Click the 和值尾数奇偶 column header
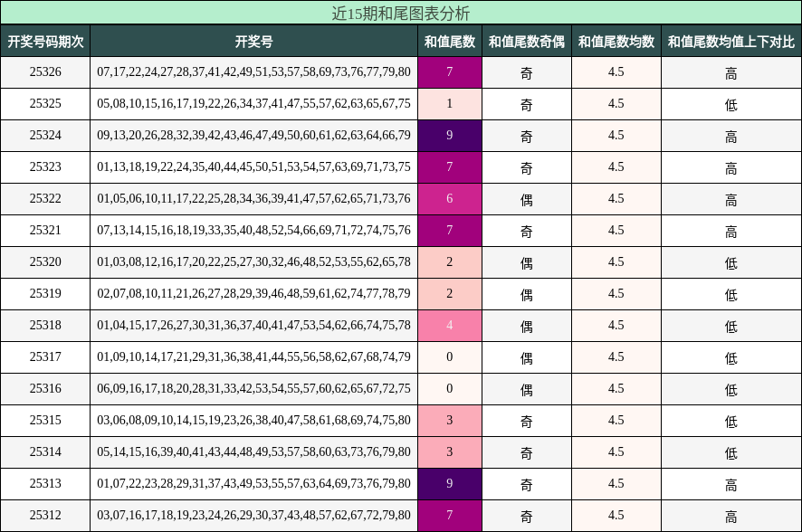The image size is (802, 532). pyautogui.click(x=526, y=39)
